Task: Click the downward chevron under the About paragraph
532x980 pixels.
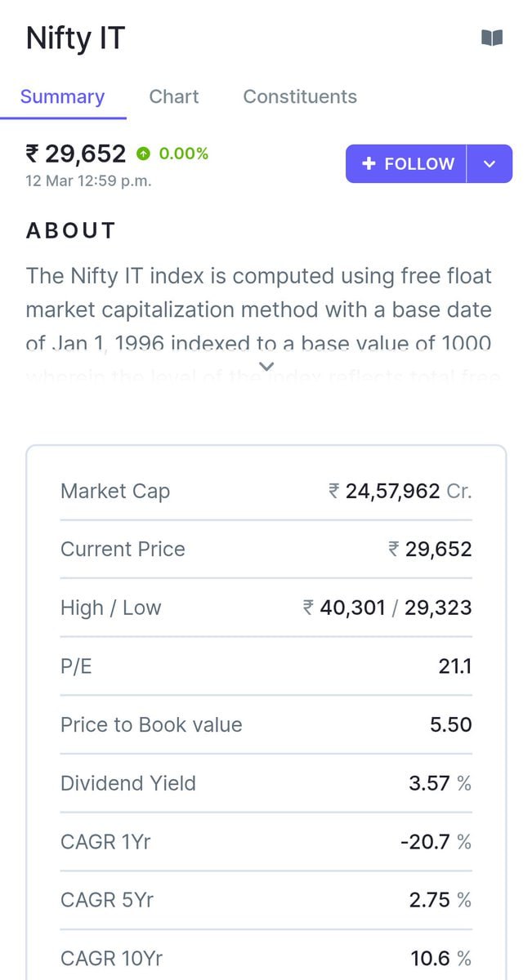Action: [x=266, y=365]
